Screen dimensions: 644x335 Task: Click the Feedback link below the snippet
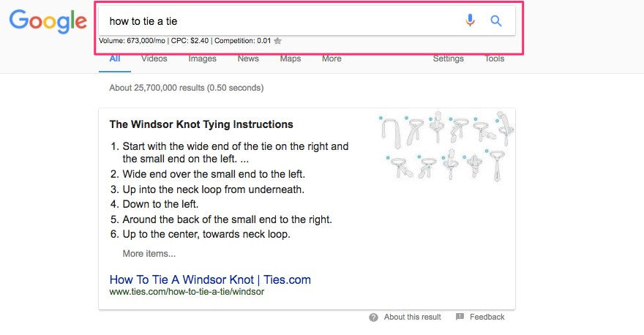[x=487, y=317]
